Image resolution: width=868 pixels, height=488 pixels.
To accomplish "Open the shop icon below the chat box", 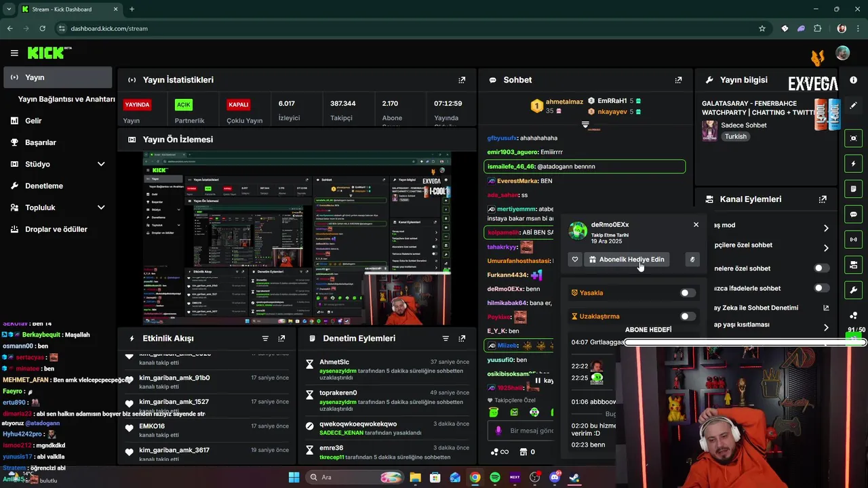I will [x=523, y=452].
